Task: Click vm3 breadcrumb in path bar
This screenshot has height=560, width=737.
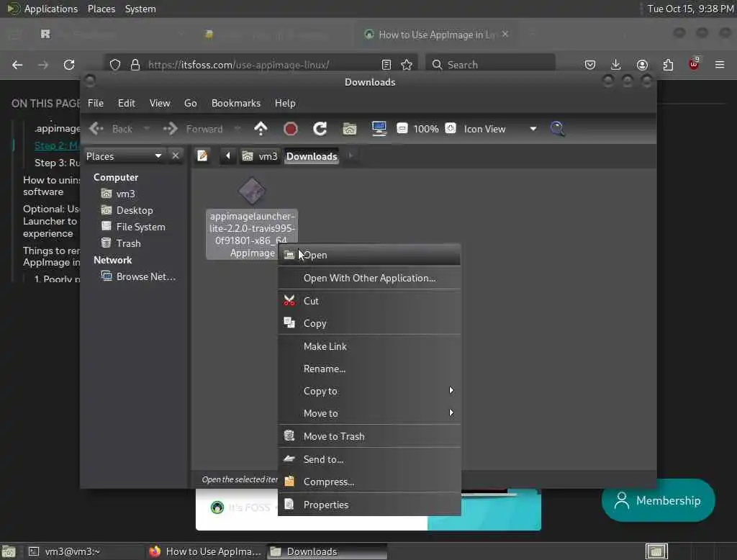Action: [x=260, y=155]
